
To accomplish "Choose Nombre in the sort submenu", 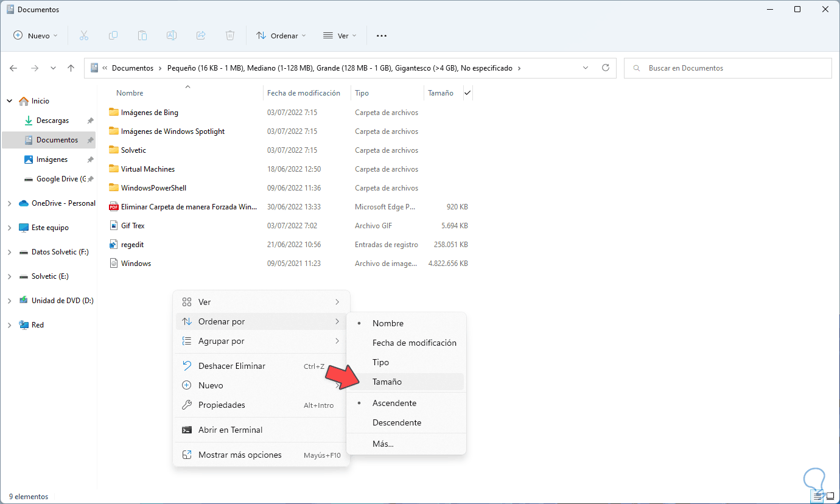I will pos(388,323).
